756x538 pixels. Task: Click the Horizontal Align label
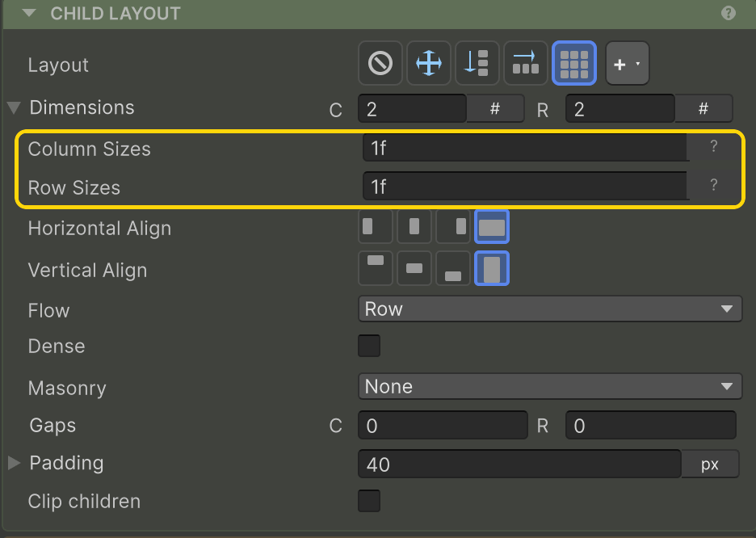(x=100, y=229)
